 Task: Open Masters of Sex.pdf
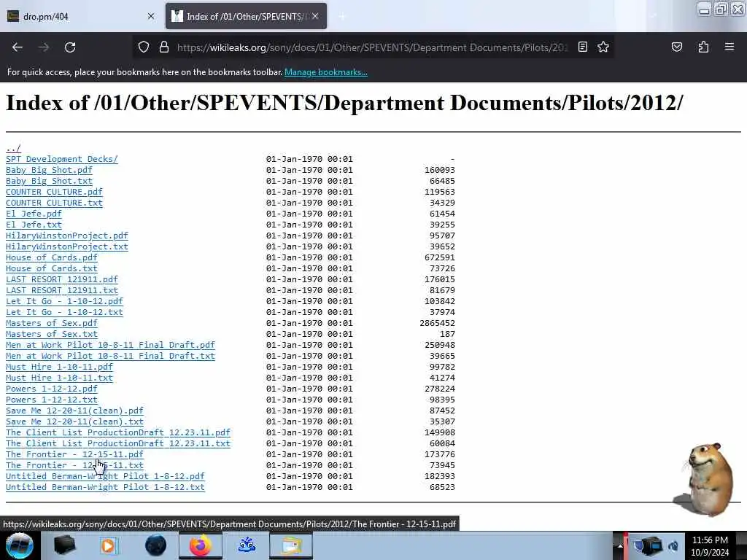tap(52, 323)
